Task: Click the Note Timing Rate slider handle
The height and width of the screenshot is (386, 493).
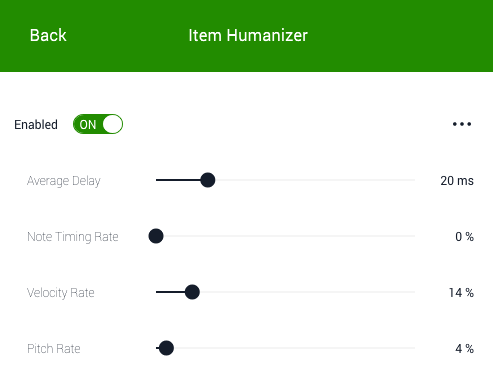Action: [156, 236]
